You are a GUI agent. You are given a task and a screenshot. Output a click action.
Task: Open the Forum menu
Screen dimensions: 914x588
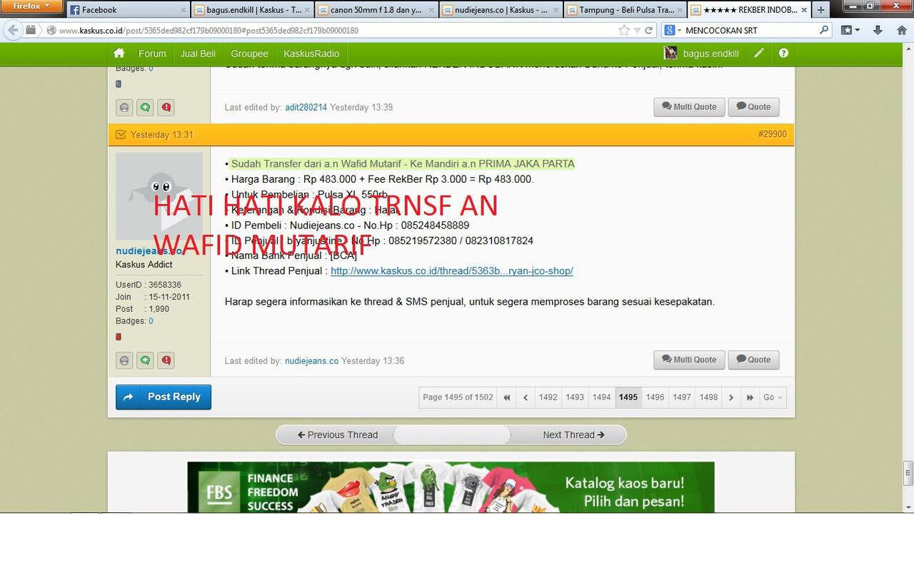[x=152, y=54]
